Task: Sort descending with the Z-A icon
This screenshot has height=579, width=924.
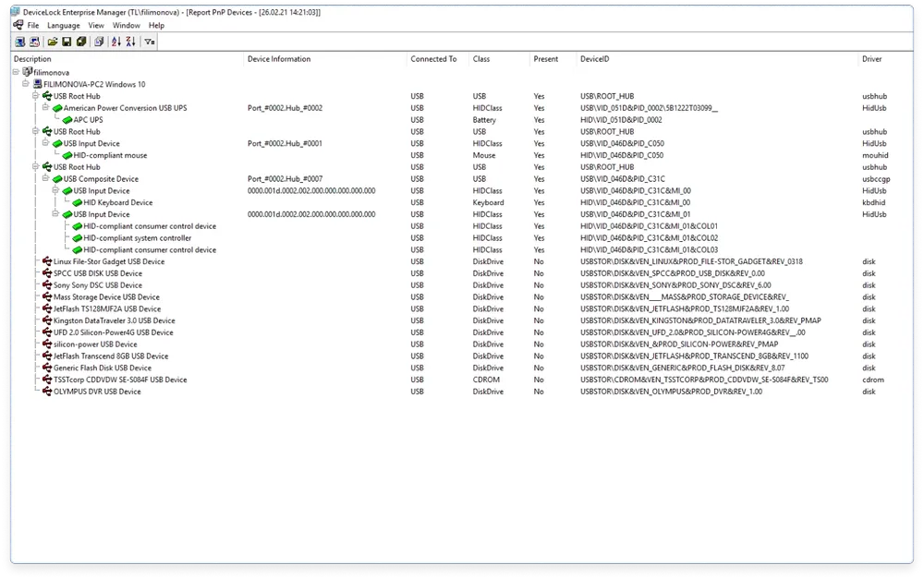Action: click(x=131, y=42)
